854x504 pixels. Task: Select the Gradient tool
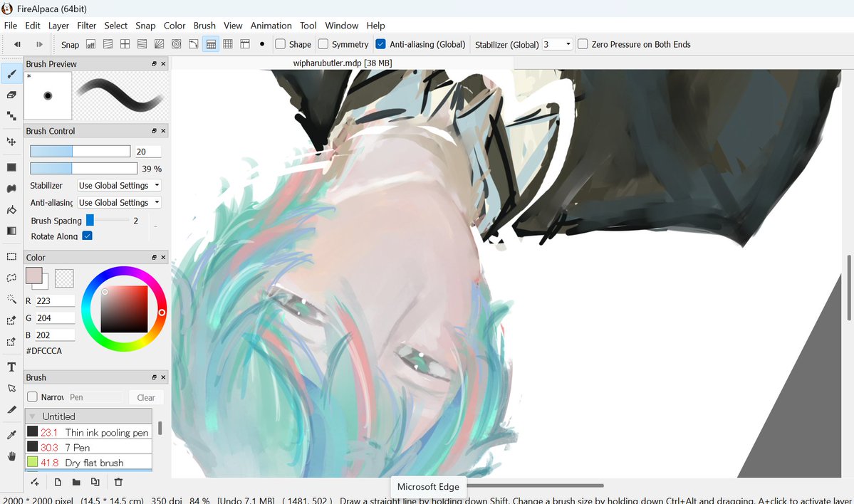point(11,231)
